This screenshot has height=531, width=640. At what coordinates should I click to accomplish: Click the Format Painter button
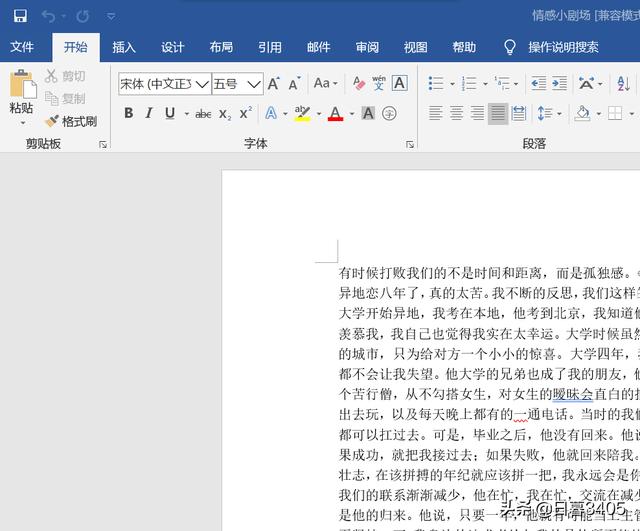[70, 121]
